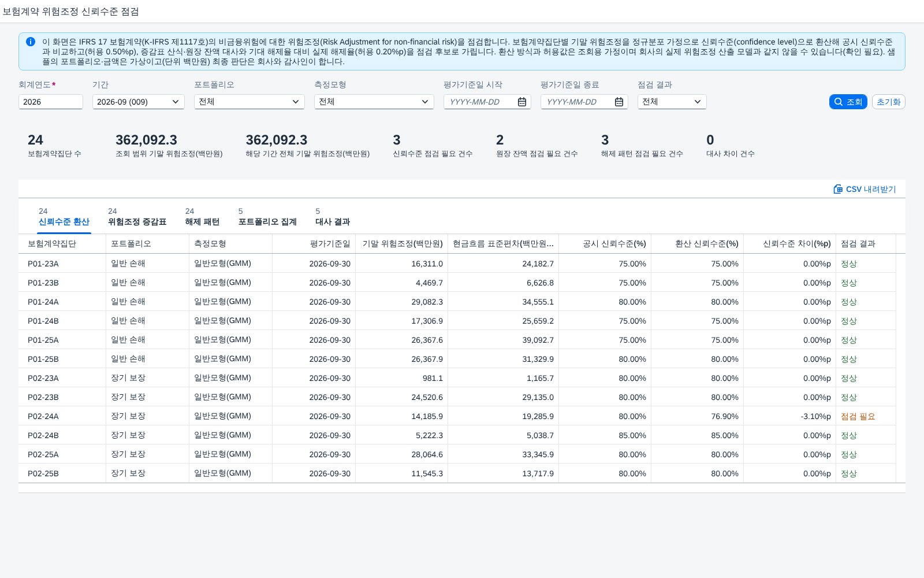This screenshot has width=924, height=578.
Task: Click the 해제 패턴 점검 필요 건수 tile
Action: pyautogui.click(x=642, y=146)
